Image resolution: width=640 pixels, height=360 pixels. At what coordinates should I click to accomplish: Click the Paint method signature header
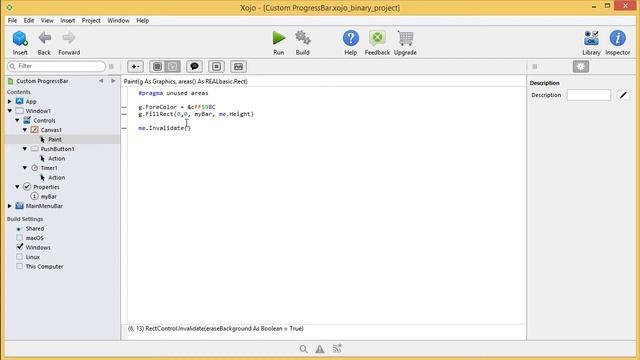[x=186, y=81]
